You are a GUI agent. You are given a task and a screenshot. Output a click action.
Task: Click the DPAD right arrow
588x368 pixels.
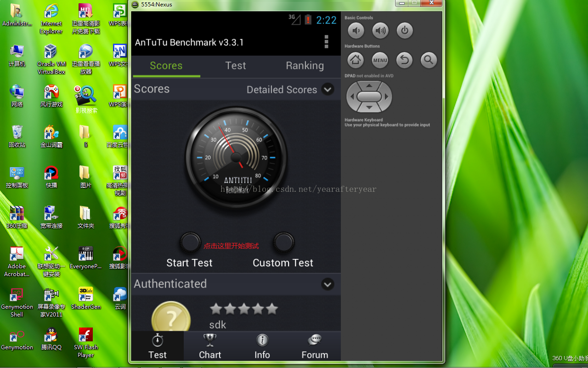tap(387, 97)
